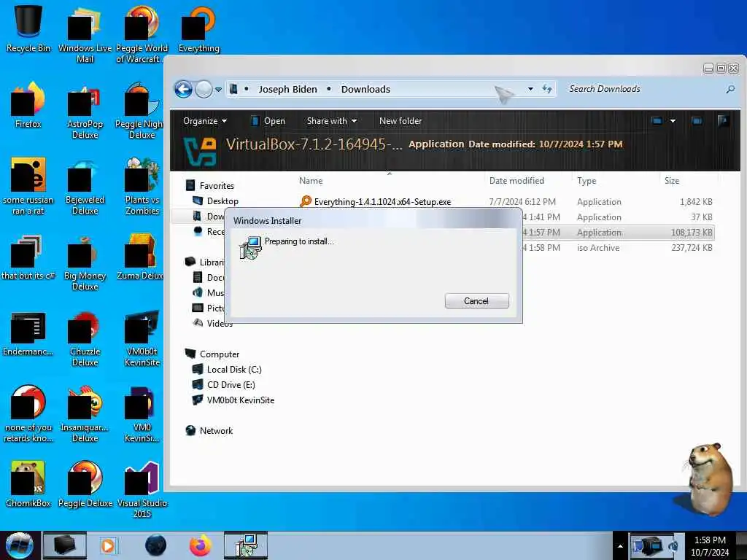This screenshot has width=747, height=560.
Task: Open the 'none of you' desktop icon
Action: (28, 414)
